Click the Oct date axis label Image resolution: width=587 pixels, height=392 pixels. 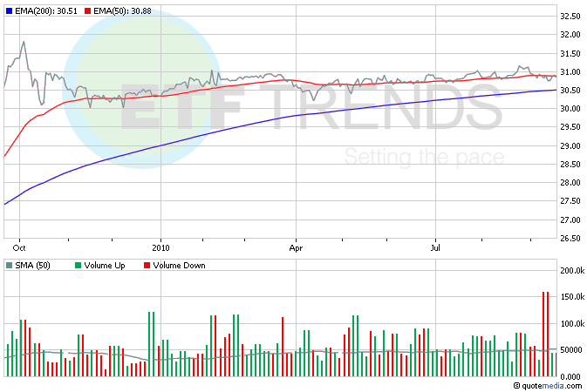point(19,247)
